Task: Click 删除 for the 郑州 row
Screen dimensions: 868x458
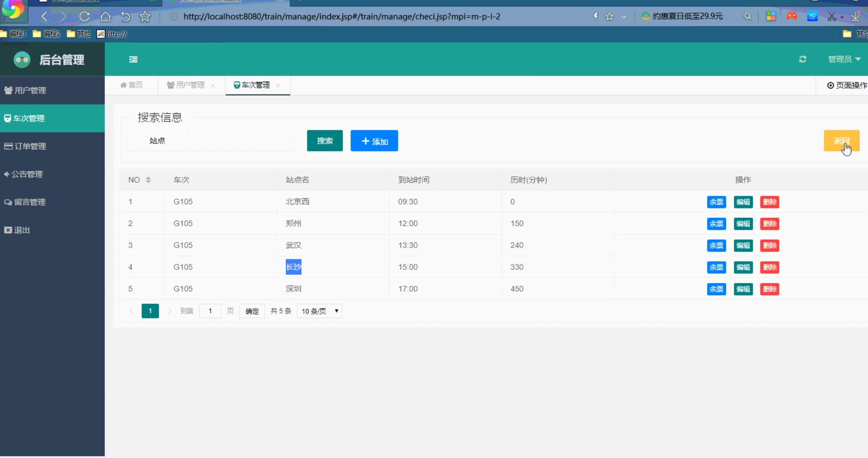Action: coord(770,224)
